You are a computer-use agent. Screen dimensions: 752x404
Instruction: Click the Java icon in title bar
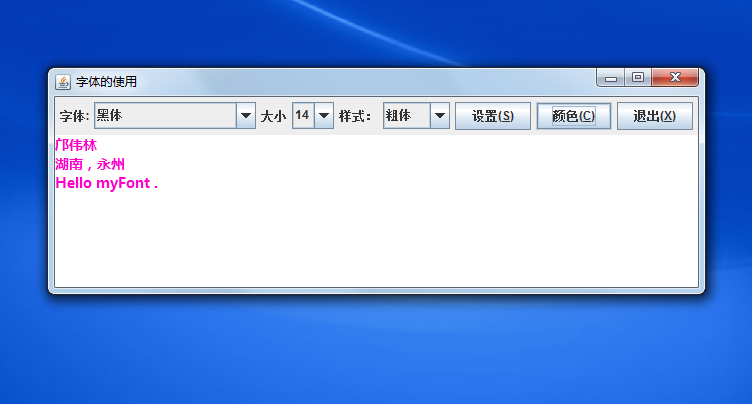pos(63,82)
